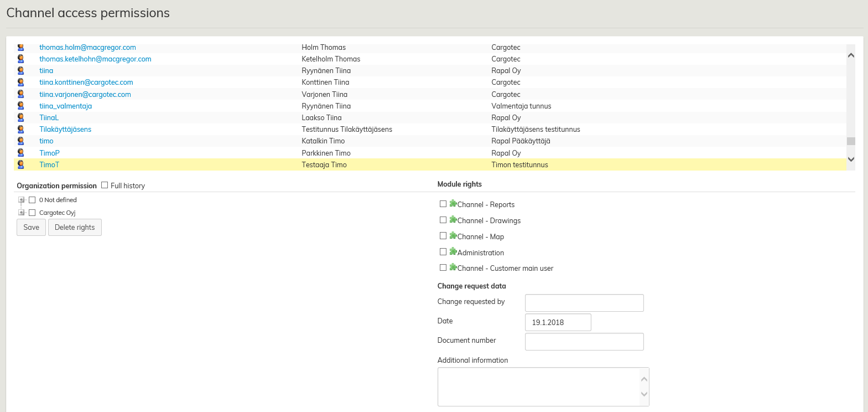Select the timo user row link
The image size is (868, 412).
pyautogui.click(x=46, y=141)
